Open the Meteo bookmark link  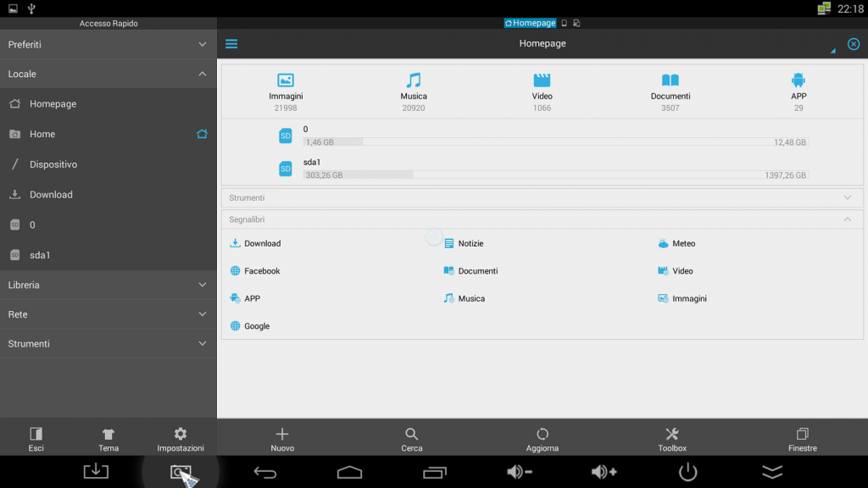(x=683, y=243)
